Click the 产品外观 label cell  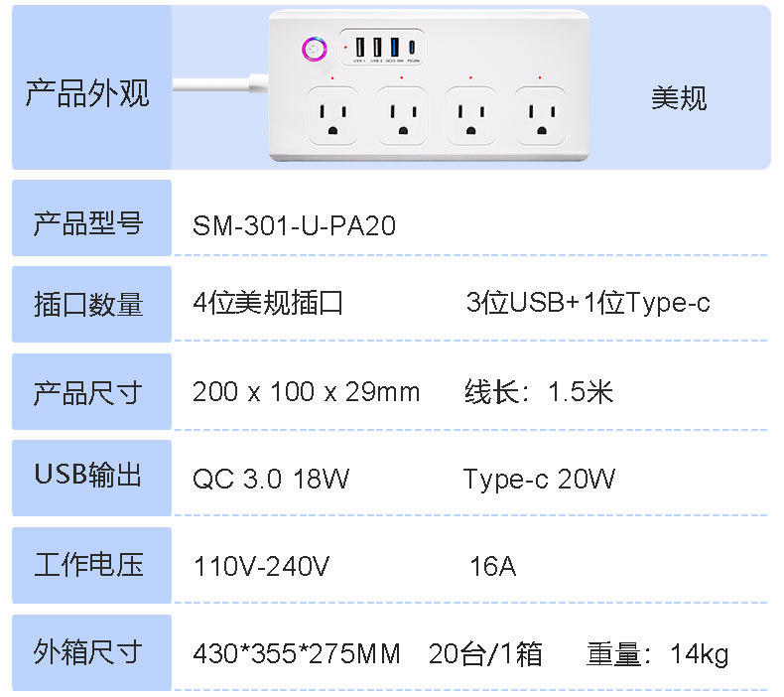click(87, 94)
